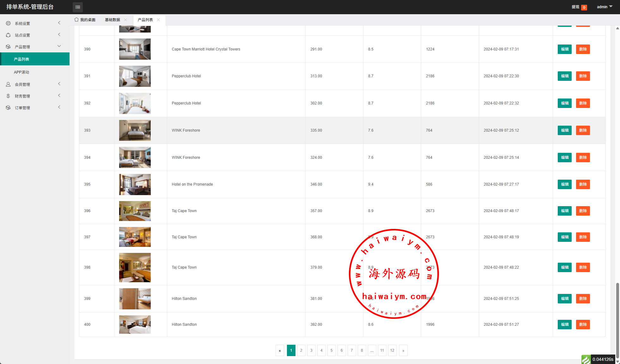Expand the 系统设置 menu chevron

[x=59, y=23]
